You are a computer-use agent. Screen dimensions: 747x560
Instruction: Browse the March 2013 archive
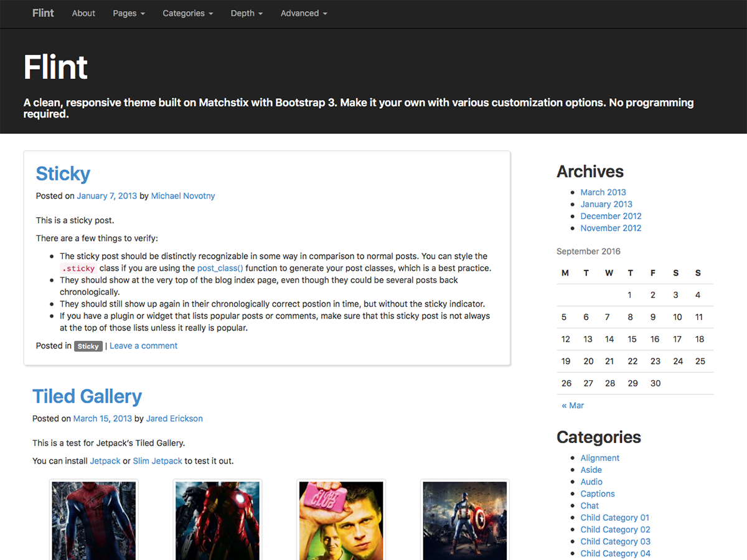coord(603,192)
